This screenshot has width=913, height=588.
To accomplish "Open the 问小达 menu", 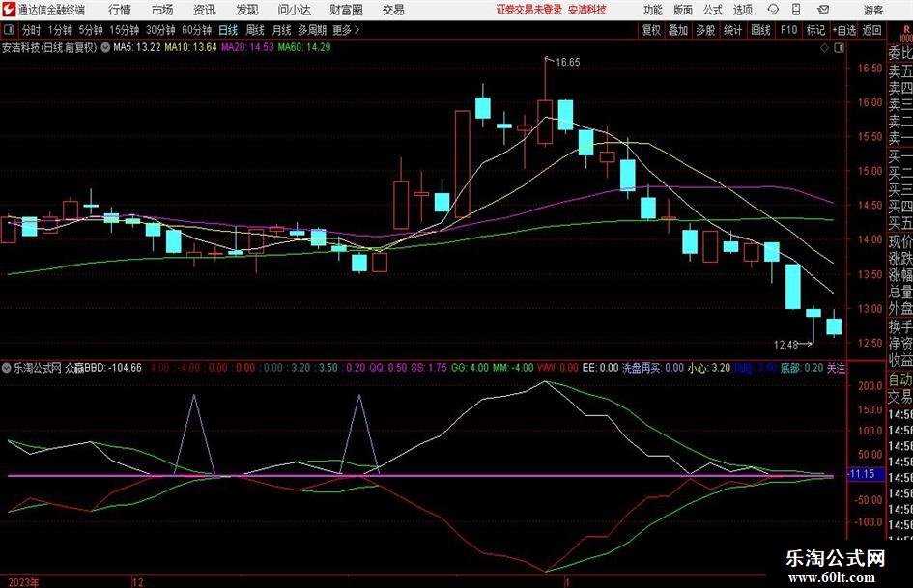I will 294,10.
